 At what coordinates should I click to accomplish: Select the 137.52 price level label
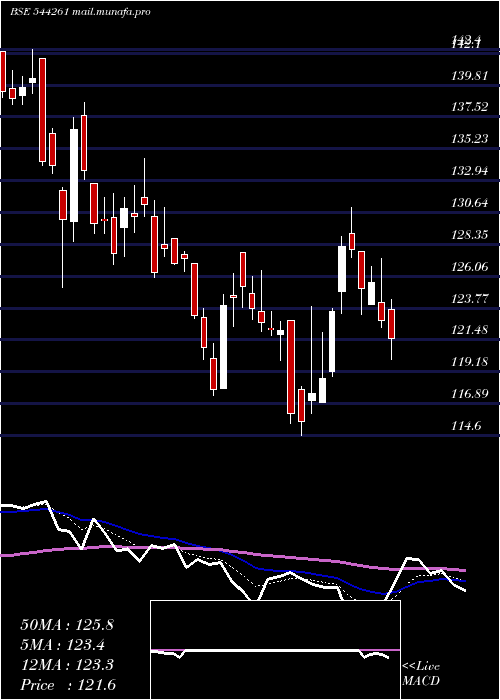coord(469,107)
